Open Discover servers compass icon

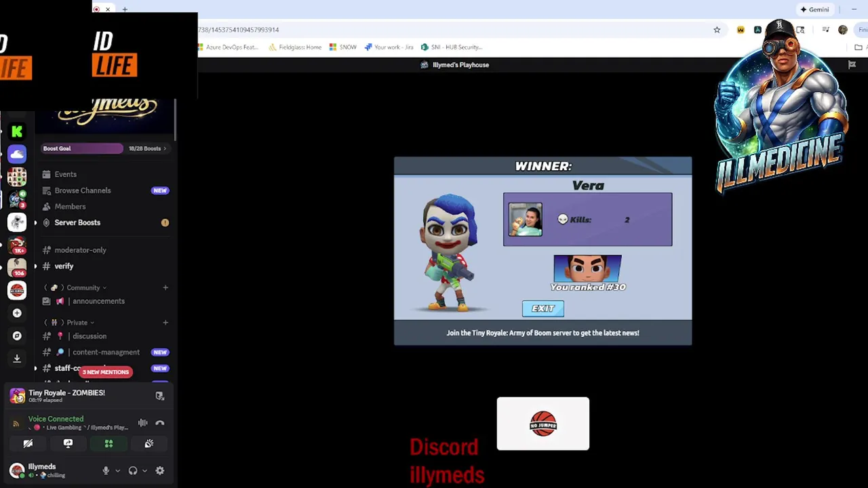(17, 335)
